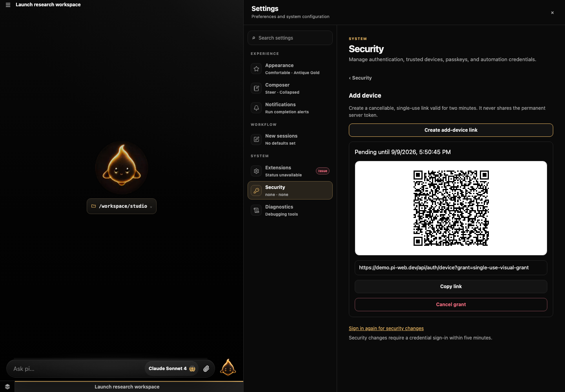Click the Pending until 9/9/2026 text
Viewport: 565px width, 392px height.
[x=403, y=152]
